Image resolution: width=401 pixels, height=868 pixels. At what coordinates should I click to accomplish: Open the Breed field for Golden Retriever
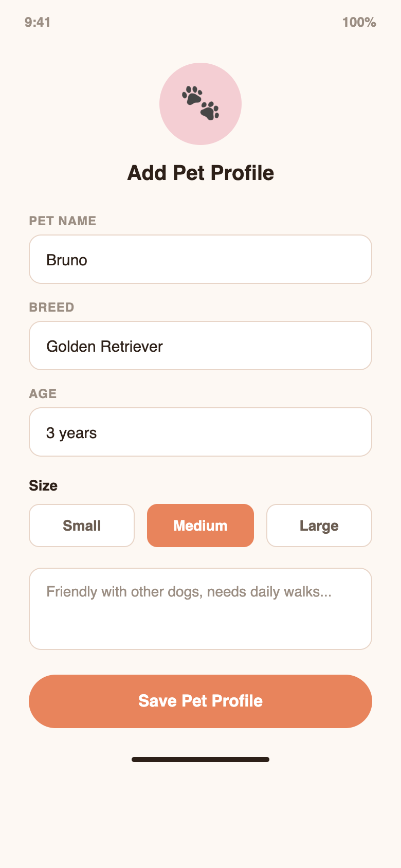click(200, 346)
